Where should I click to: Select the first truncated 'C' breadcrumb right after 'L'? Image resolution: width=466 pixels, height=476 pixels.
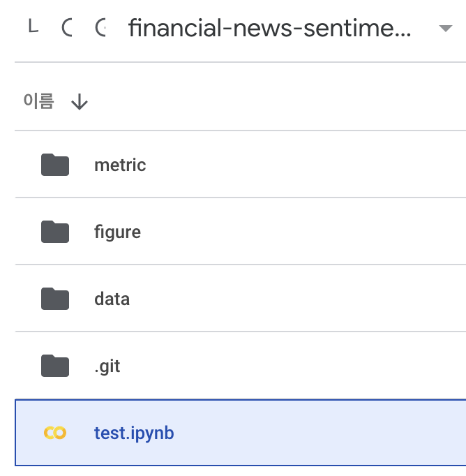(x=67, y=28)
